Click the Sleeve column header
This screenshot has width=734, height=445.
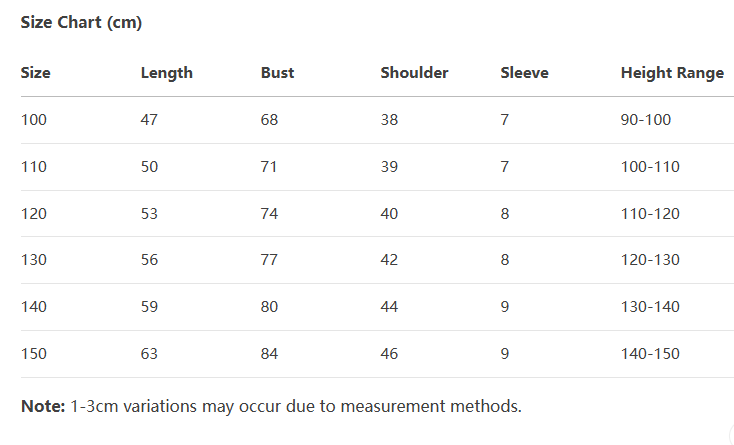(524, 73)
